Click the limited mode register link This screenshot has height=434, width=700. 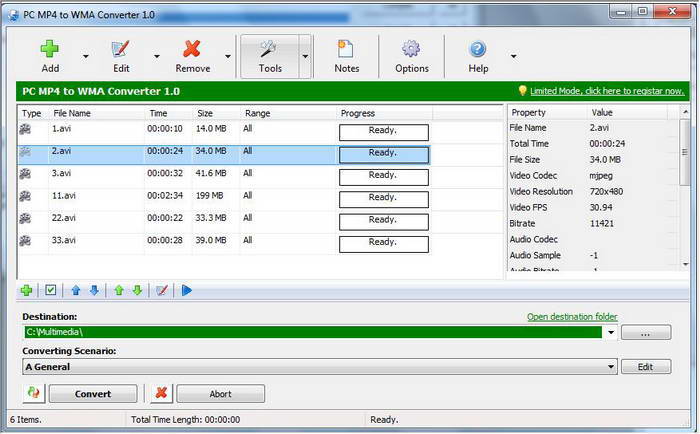pyautogui.click(x=607, y=91)
